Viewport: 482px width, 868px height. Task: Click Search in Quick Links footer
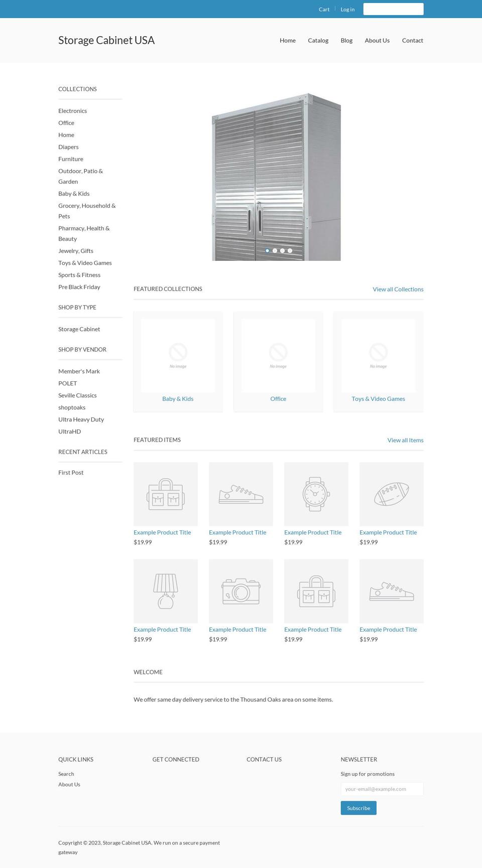(66, 774)
